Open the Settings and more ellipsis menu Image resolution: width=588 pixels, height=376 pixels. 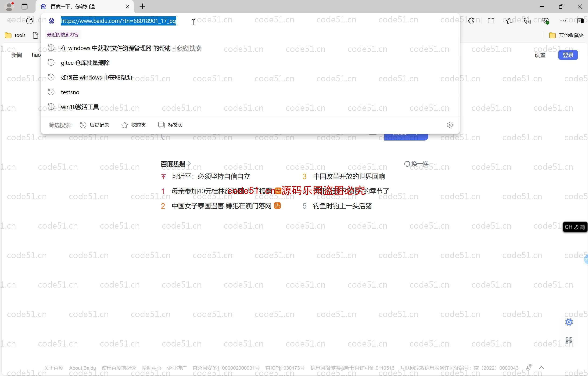(x=563, y=21)
